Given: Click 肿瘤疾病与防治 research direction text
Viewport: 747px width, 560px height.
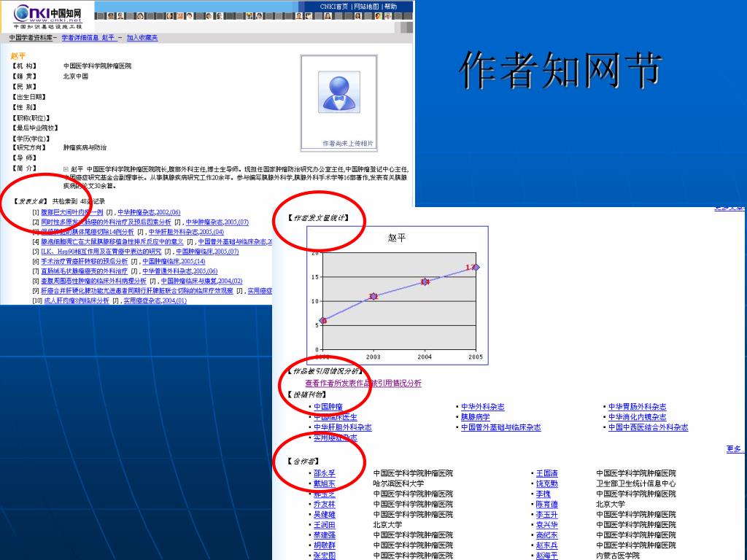Looking at the screenshot, I should [85, 147].
